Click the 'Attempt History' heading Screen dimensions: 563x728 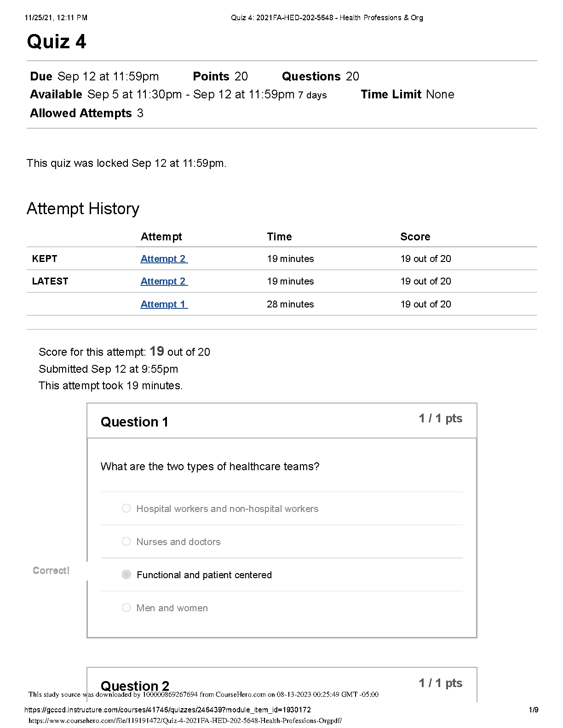pos(83,209)
